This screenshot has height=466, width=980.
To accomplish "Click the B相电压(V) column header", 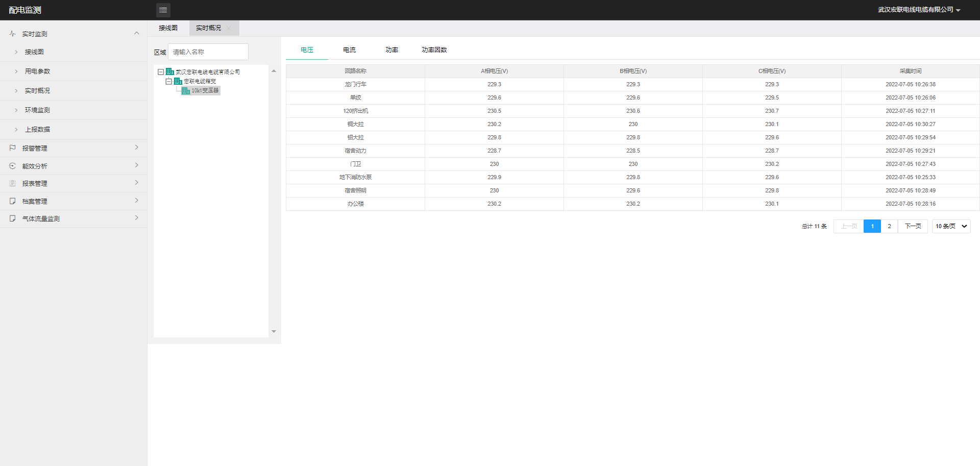I will [633, 71].
